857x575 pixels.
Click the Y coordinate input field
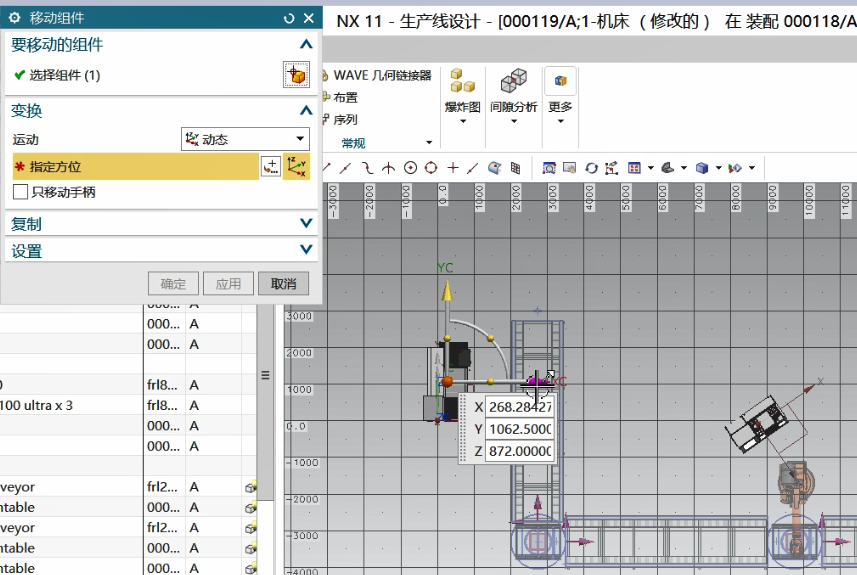520,429
